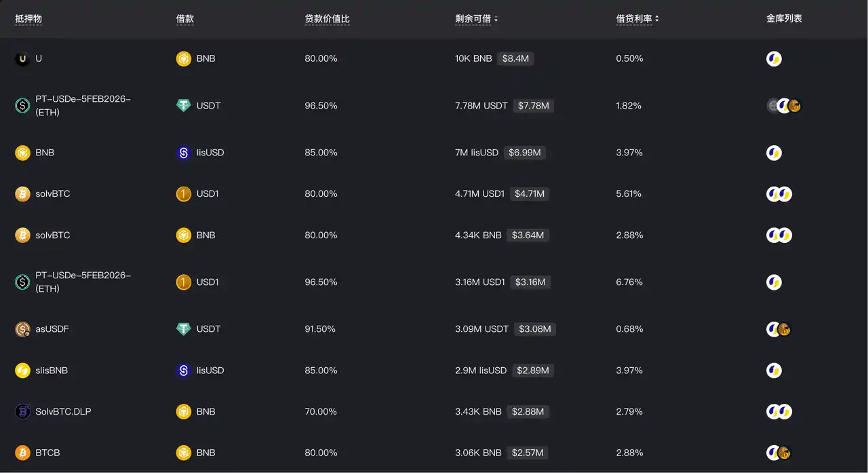
Task: Click the SolvBTC.DLP token icon
Action: point(22,412)
